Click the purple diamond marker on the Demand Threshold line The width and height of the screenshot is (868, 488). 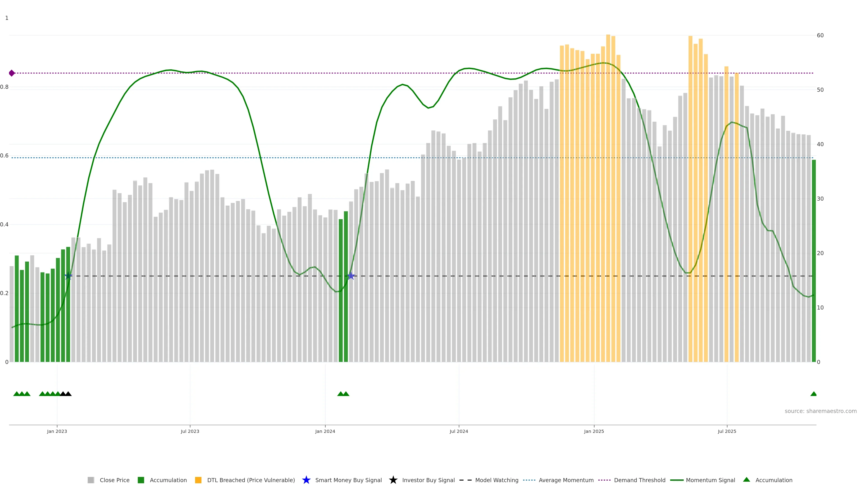[12, 73]
